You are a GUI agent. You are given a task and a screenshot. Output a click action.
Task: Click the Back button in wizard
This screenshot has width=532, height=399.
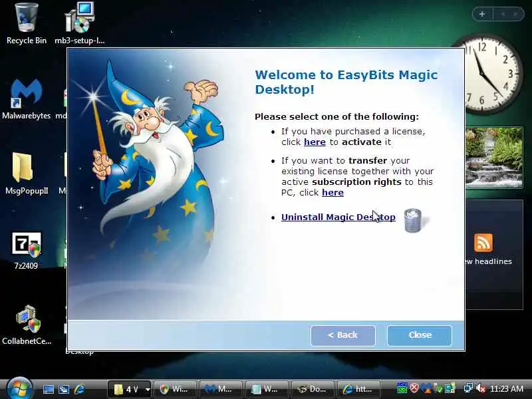[342, 336]
